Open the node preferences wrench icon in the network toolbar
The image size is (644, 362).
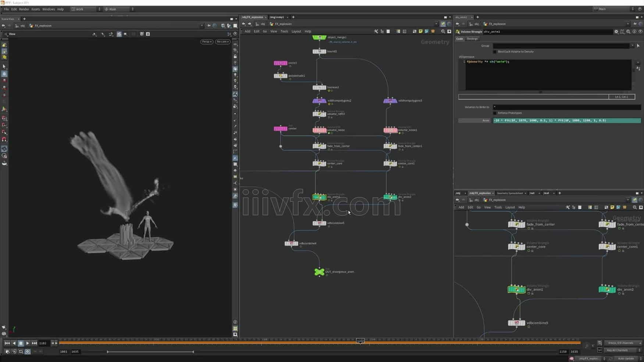376,31
